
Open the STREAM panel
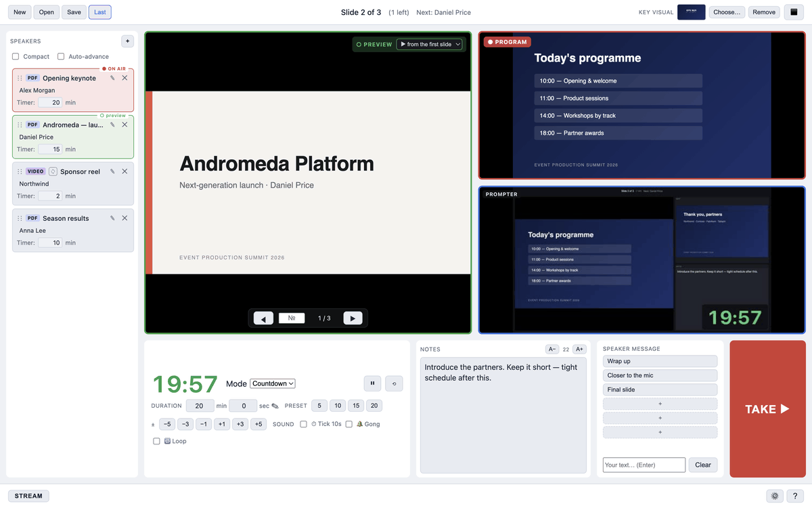click(x=28, y=496)
